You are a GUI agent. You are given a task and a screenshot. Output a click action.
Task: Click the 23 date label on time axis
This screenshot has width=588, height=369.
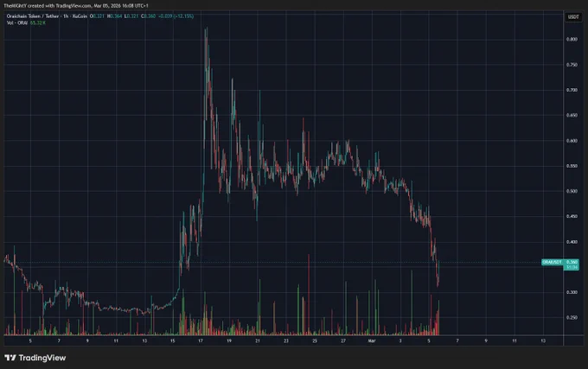286,340
